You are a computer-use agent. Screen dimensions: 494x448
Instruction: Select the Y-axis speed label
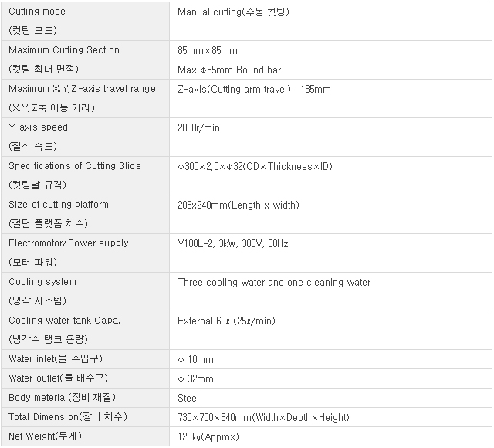click(x=38, y=127)
